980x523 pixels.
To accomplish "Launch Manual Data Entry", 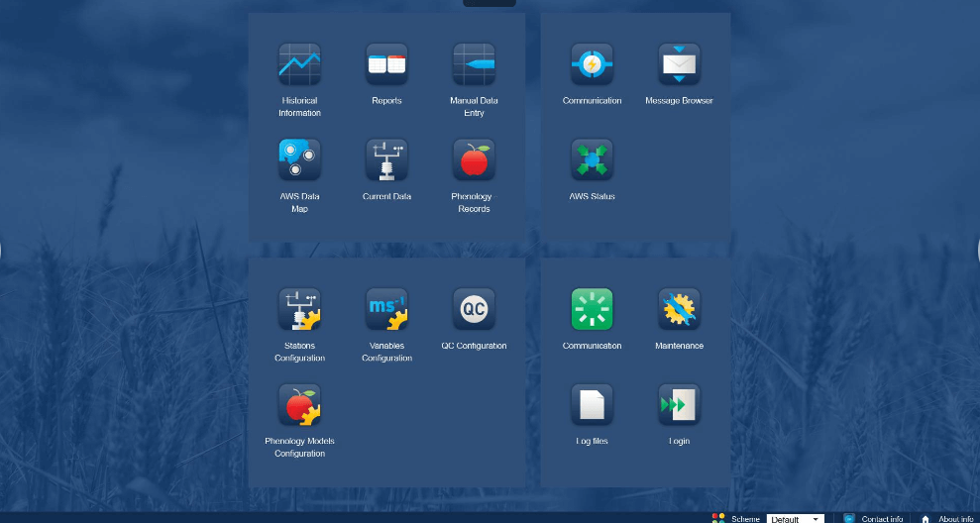I will coord(474,64).
